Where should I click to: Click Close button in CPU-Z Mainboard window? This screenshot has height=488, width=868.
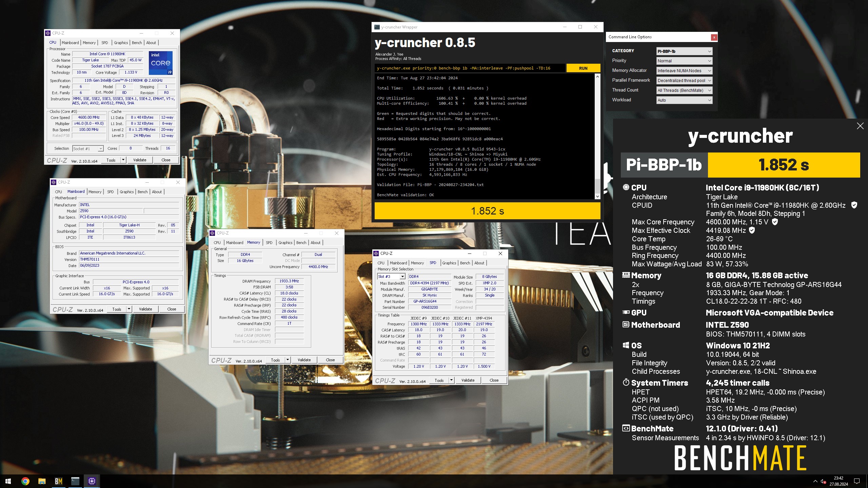tap(172, 309)
